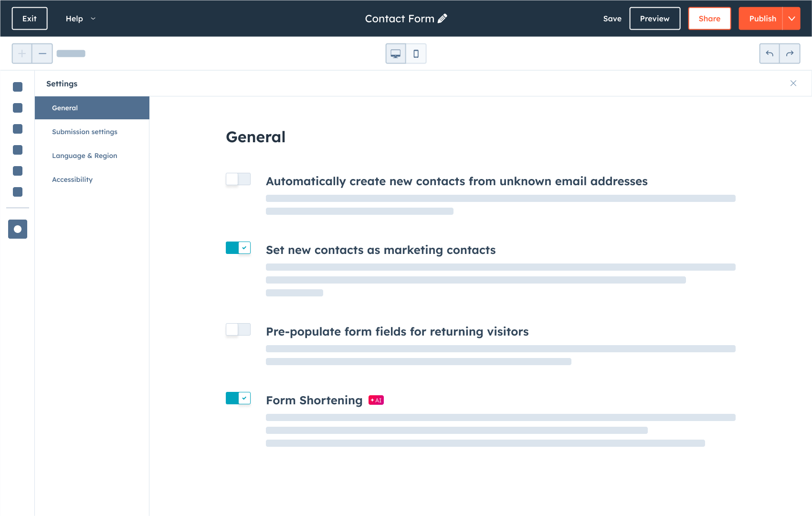Screen dimensions: 812x516
Task: Turn on pre-populate form fields for returning visitors
Action: click(238, 329)
